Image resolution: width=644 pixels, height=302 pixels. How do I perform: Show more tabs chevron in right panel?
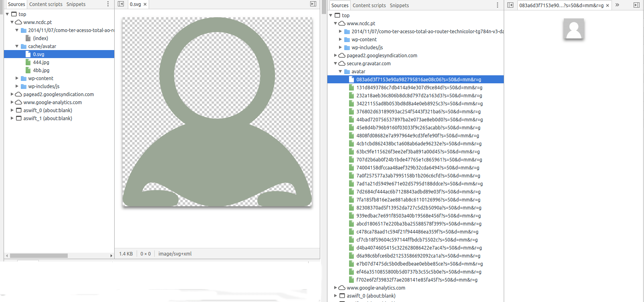tap(617, 5)
